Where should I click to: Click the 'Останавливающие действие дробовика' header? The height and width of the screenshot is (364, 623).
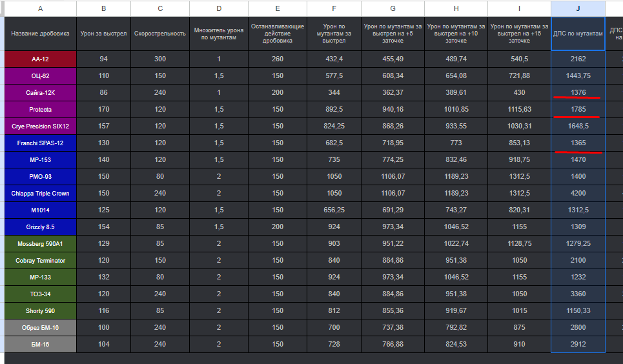pyautogui.click(x=278, y=34)
